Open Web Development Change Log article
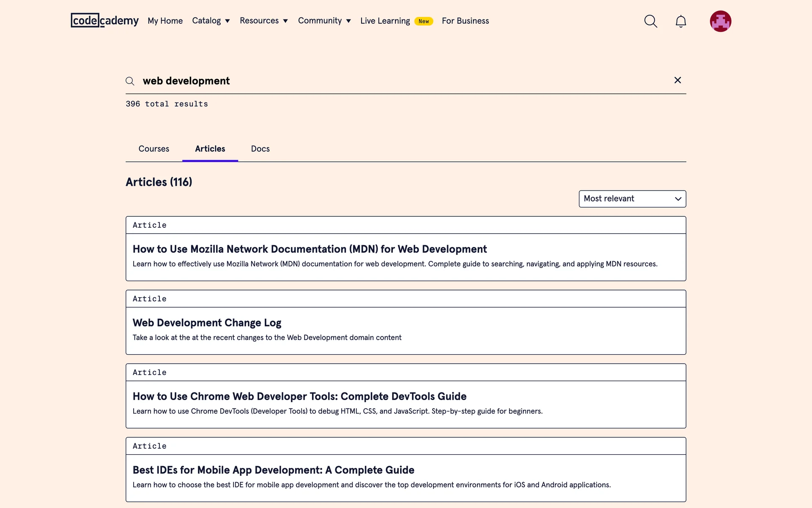 207,323
